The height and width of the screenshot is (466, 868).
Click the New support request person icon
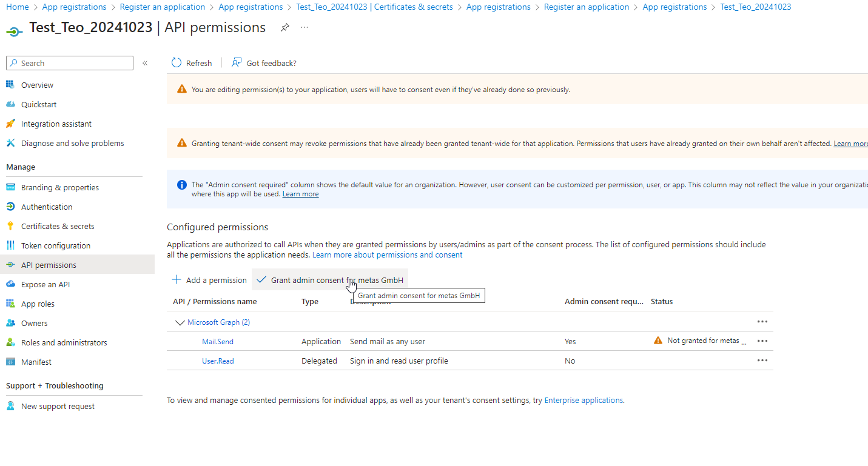(10, 406)
